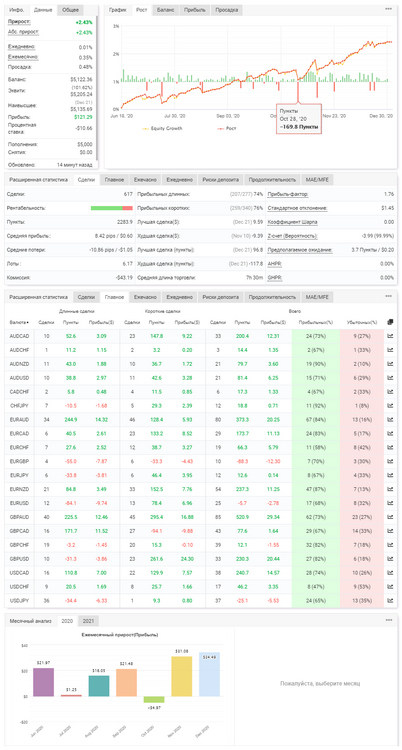Open USDJPY row chart icon
The width and height of the screenshot is (402, 750).
coord(390,600)
